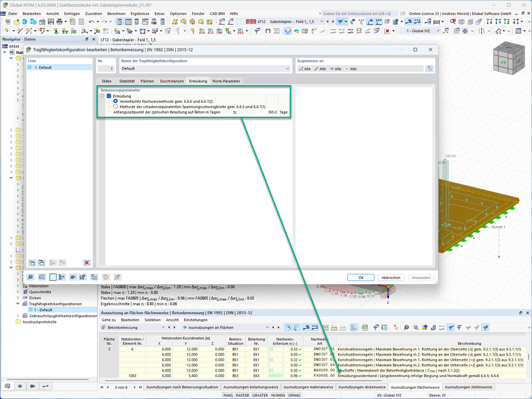Click the keyword search field
Image resolution: width=532 pixels, height=399 pixels.
(360, 14)
